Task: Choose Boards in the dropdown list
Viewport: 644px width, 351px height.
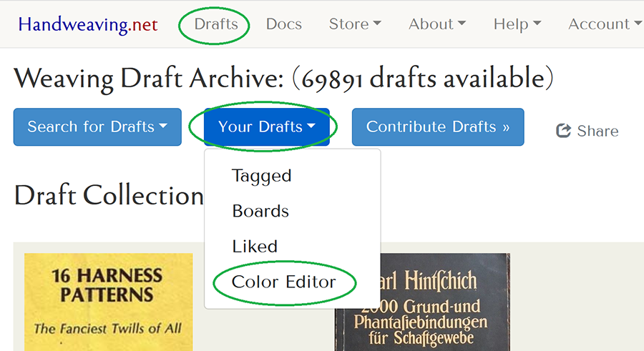Action: pos(260,212)
